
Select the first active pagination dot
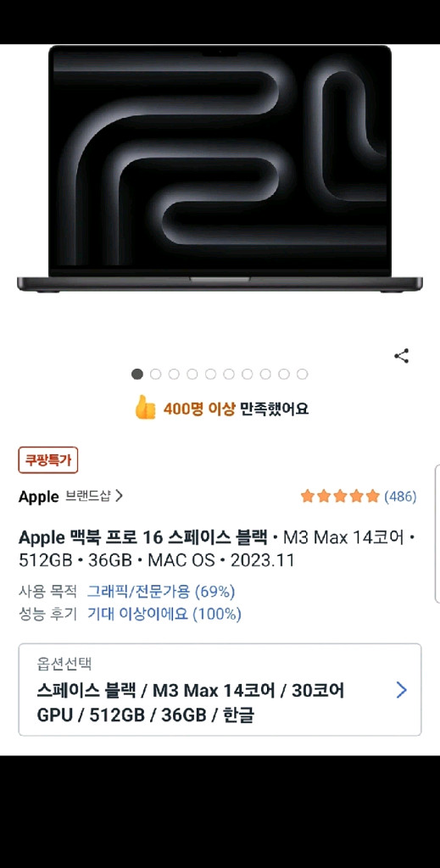[x=137, y=374]
